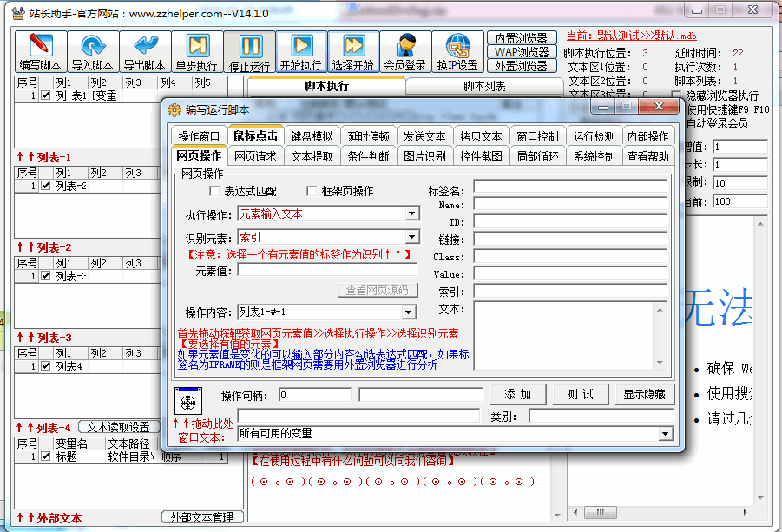782x532 pixels.
Task: Click the 导出脚本 toolbar icon
Action: coord(145,46)
